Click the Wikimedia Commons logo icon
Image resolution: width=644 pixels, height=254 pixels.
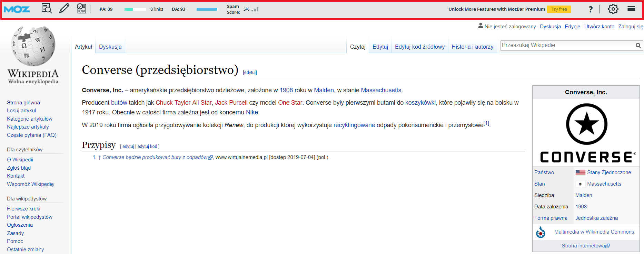(x=541, y=232)
